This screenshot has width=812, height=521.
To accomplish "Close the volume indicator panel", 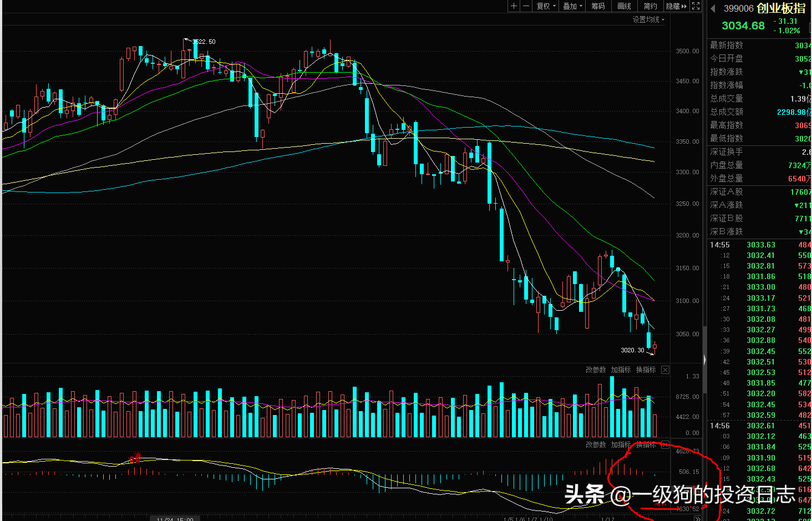I will pos(665,370).
